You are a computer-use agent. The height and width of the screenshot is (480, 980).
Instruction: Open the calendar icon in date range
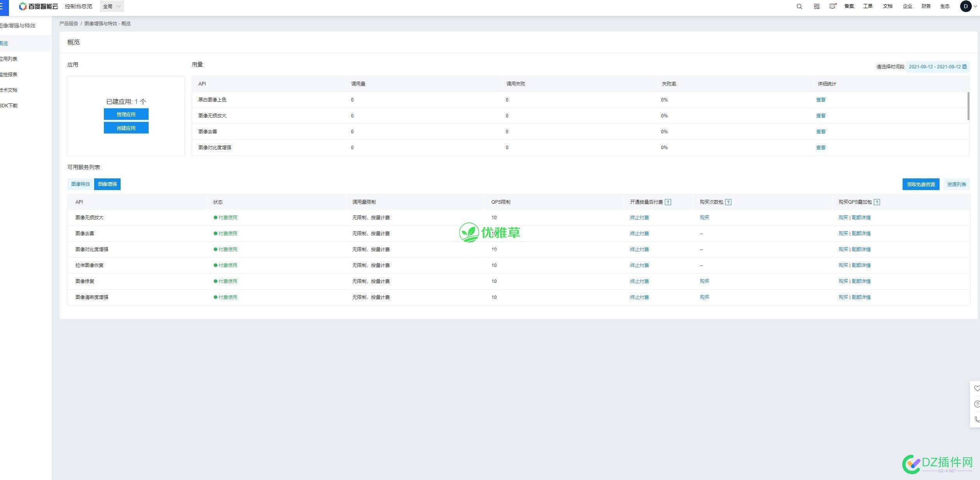pos(964,67)
